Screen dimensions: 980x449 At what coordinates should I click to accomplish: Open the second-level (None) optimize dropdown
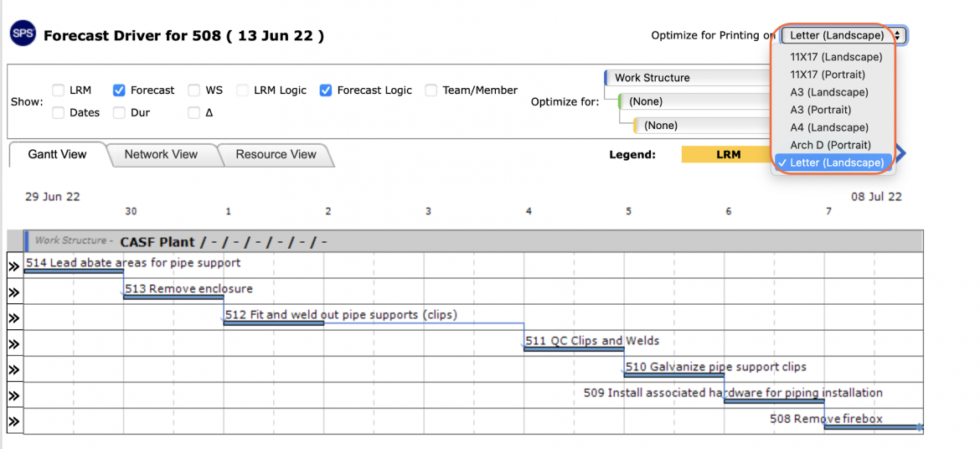[695, 101]
